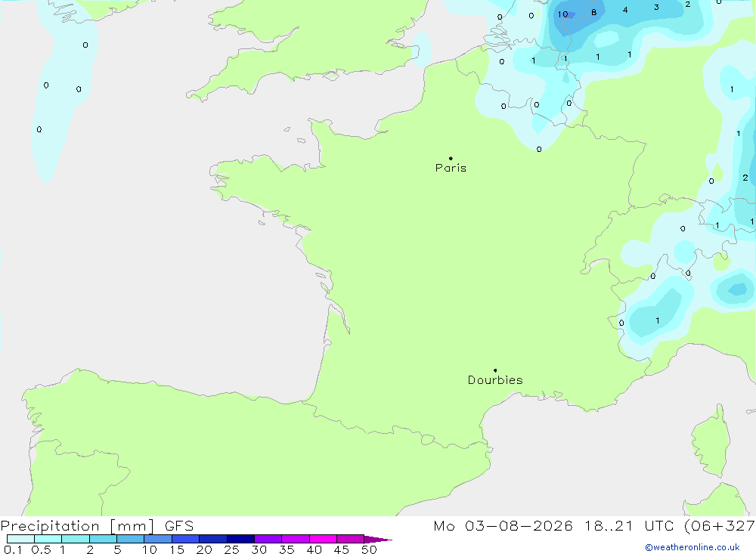This screenshot has width=756, height=554.
Task: Click the 8 mm precipitation value label
Action: (594, 13)
